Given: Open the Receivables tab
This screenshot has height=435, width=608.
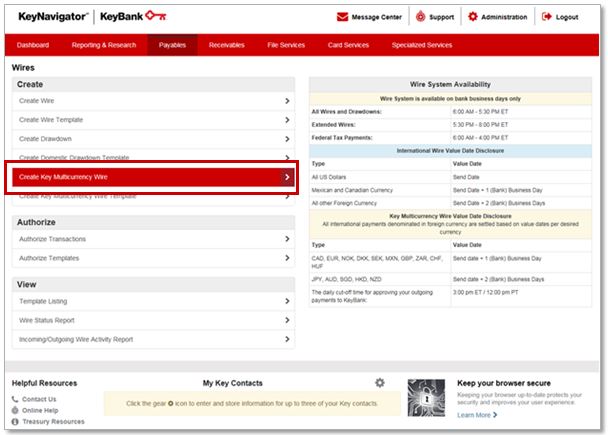Looking at the screenshot, I should [226, 45].
